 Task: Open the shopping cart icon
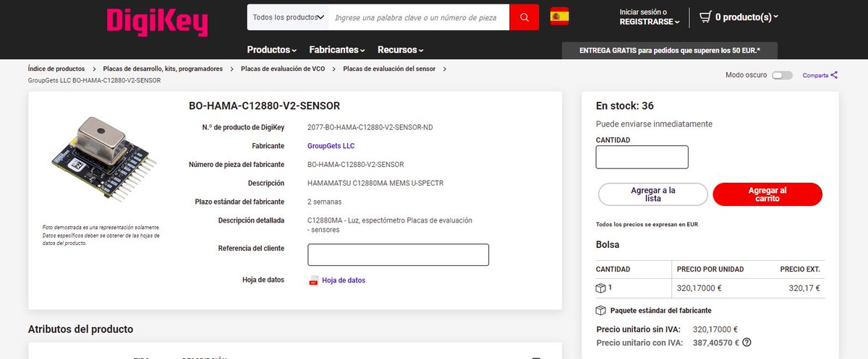705,17
